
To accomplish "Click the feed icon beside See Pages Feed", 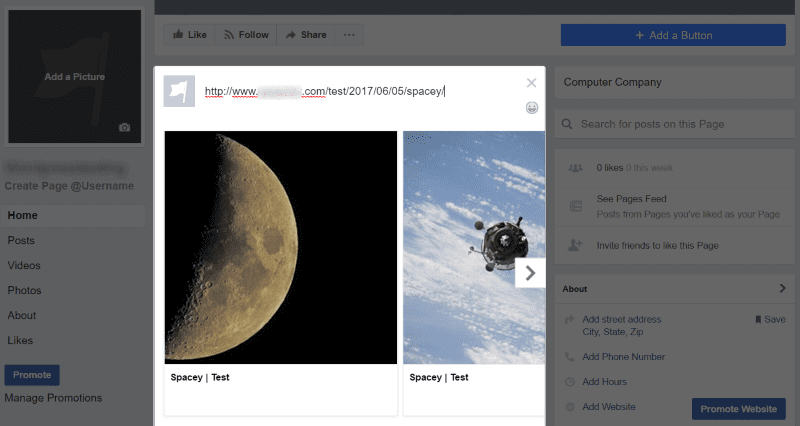I will (x=576, y=206).
